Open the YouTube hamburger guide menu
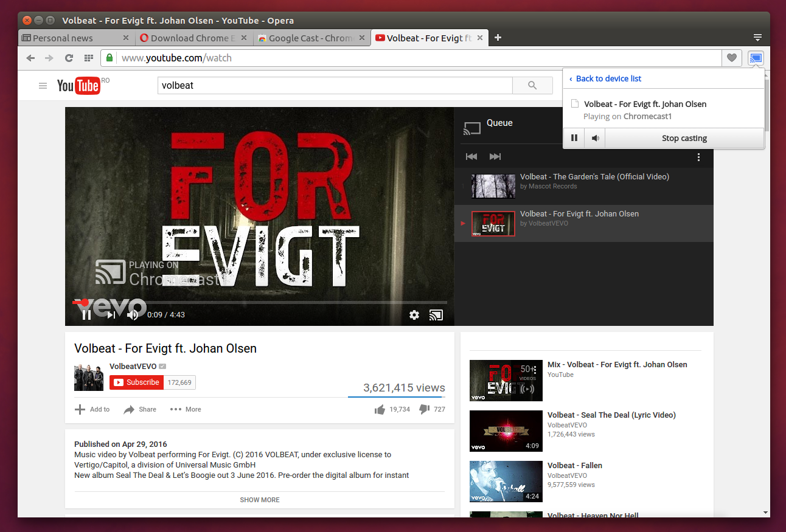Image resolution: width=786 pixels, height=532 pixels. [x=43, y=86]
